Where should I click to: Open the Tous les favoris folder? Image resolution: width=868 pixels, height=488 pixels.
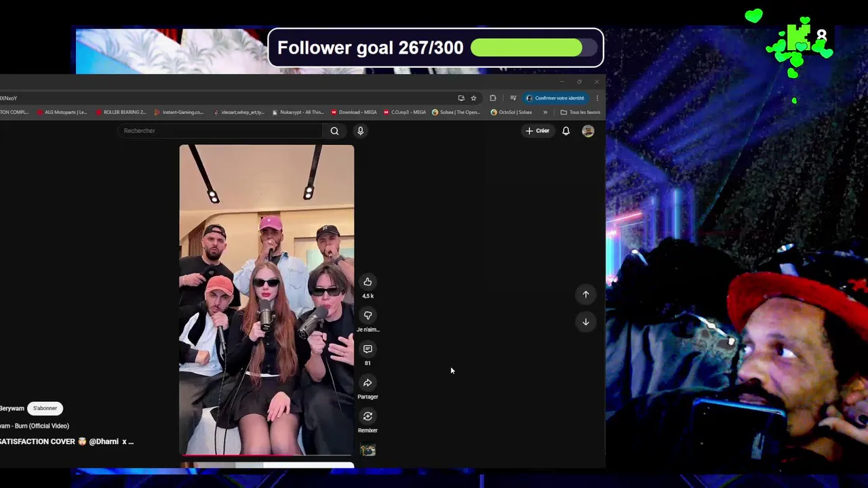[580, 113]
